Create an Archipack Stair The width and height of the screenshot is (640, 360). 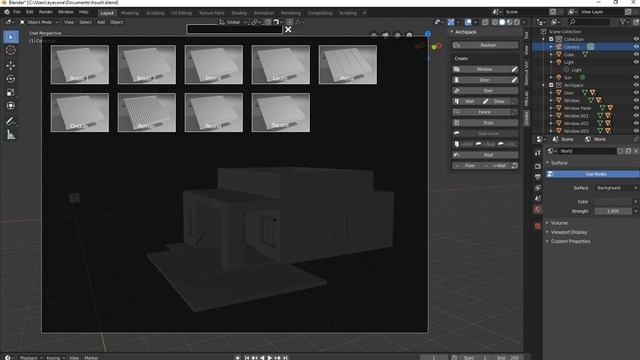[x=486, y=91]
